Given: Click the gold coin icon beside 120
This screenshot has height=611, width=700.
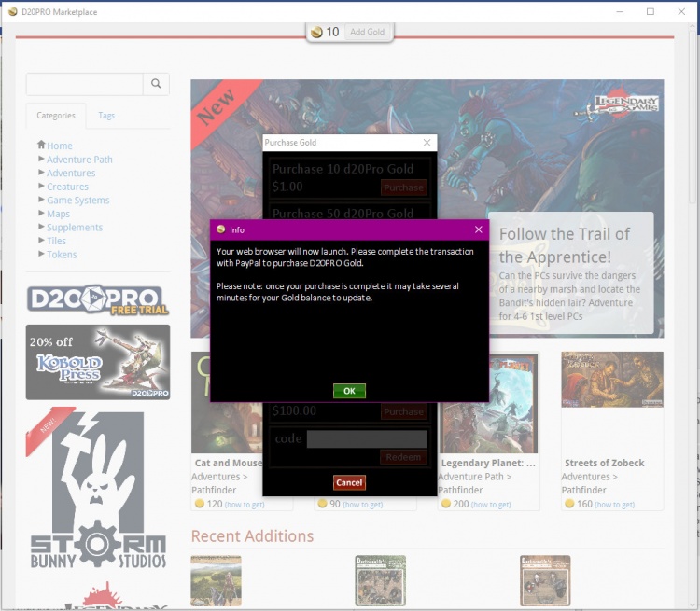Looking at the screenshot, I should point(200,504).
